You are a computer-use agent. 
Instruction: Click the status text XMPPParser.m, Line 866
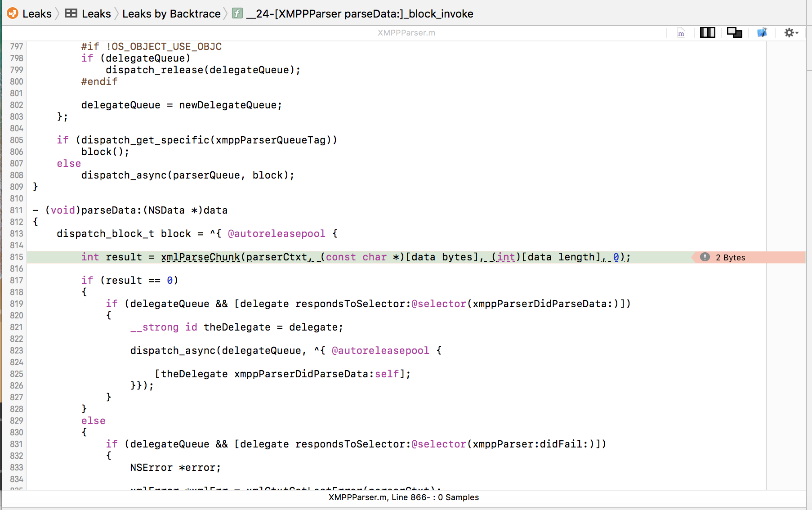pos(403,497)
